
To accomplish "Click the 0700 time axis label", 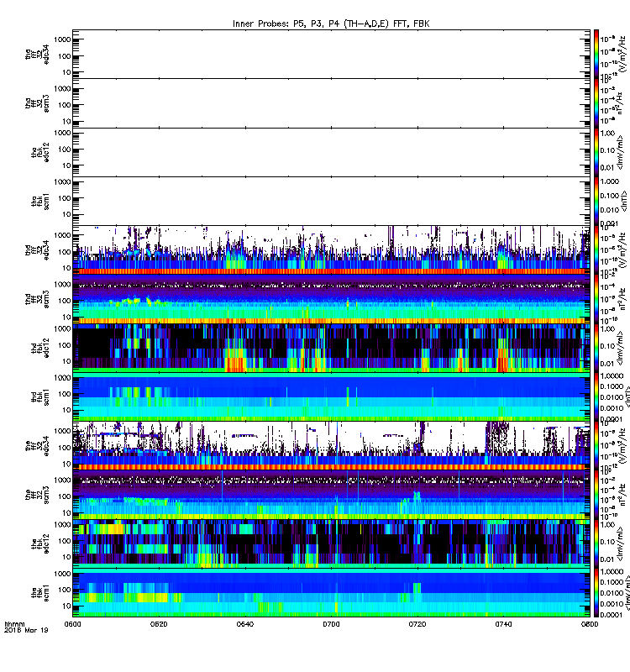I will pyautogui.click(x=331, y=624).
